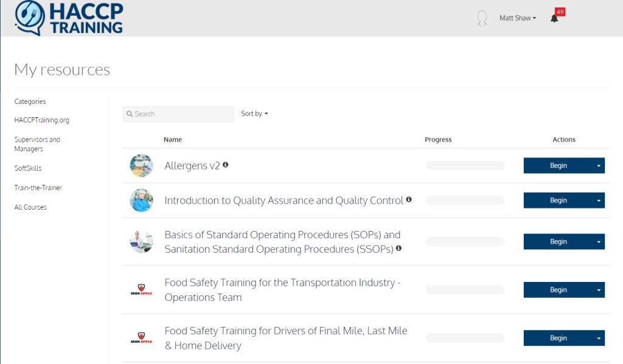Open dropdown arrow next to Quality Assurance Begin
The image size is (623, 364).
pyautogui.click(x=599, y=201)
